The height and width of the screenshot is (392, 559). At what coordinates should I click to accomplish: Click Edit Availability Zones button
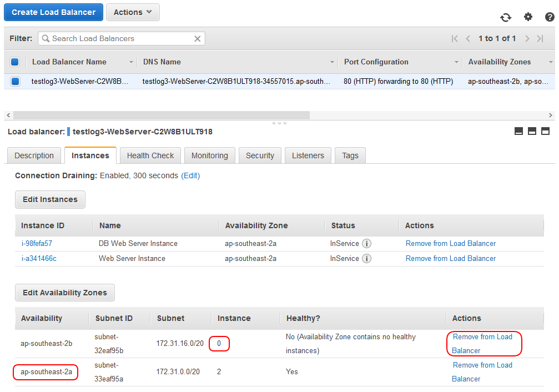(65, 293)
